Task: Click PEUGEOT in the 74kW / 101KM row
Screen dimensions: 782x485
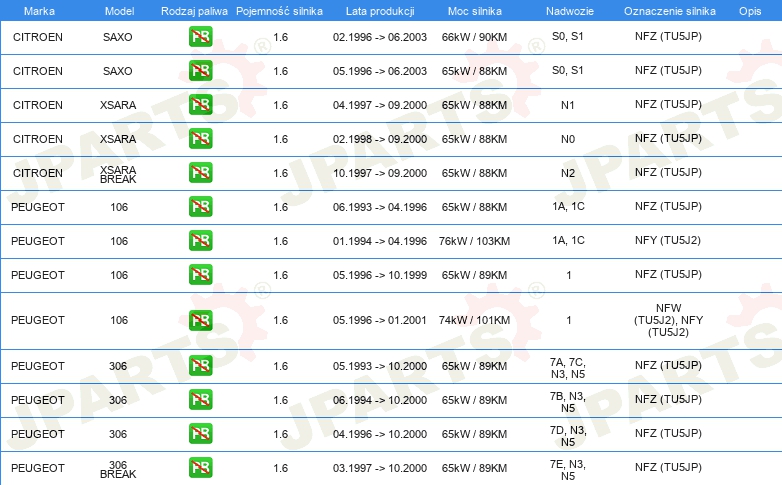Action: click(x=38, y=320)
